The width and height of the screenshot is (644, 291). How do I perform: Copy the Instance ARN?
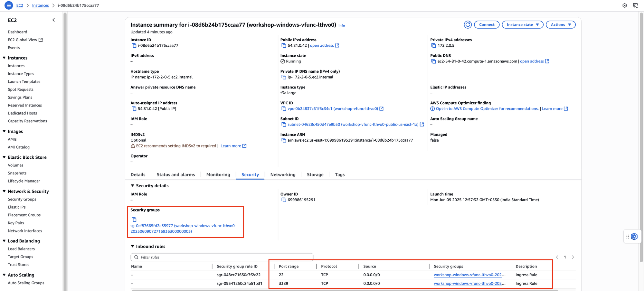point(284,140)
